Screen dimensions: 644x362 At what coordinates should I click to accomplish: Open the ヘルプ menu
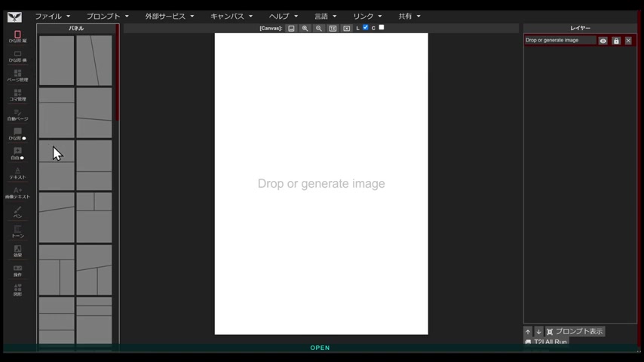coord(283,16)
